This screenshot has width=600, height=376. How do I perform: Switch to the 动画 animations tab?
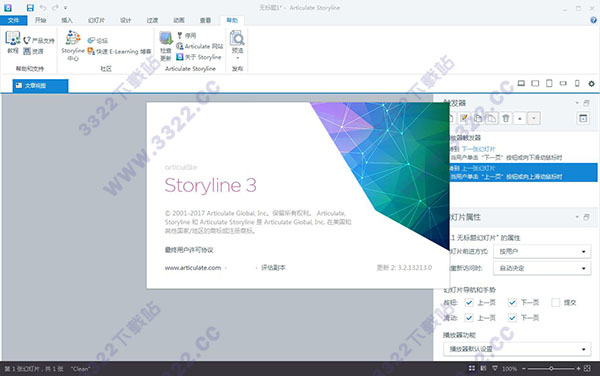179,20
